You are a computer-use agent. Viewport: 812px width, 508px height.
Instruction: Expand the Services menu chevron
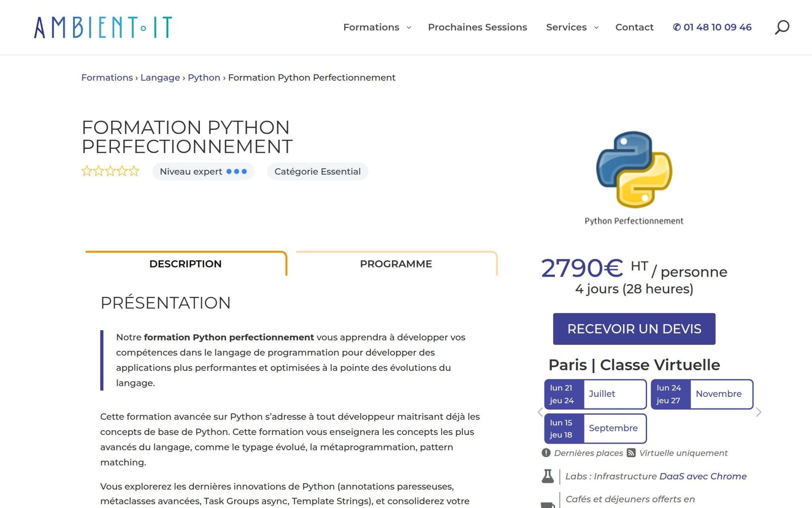pos(596,27)
